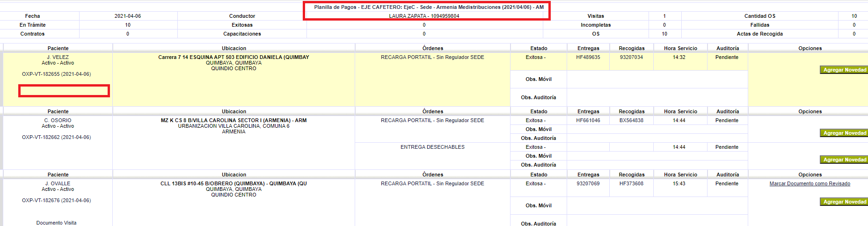Image resolution: width=868 pixels, height=226 pixels.
Task: Click Agregar Novedad for Osorio's RECARGA PORTATIL order
Action: (844, 133)
